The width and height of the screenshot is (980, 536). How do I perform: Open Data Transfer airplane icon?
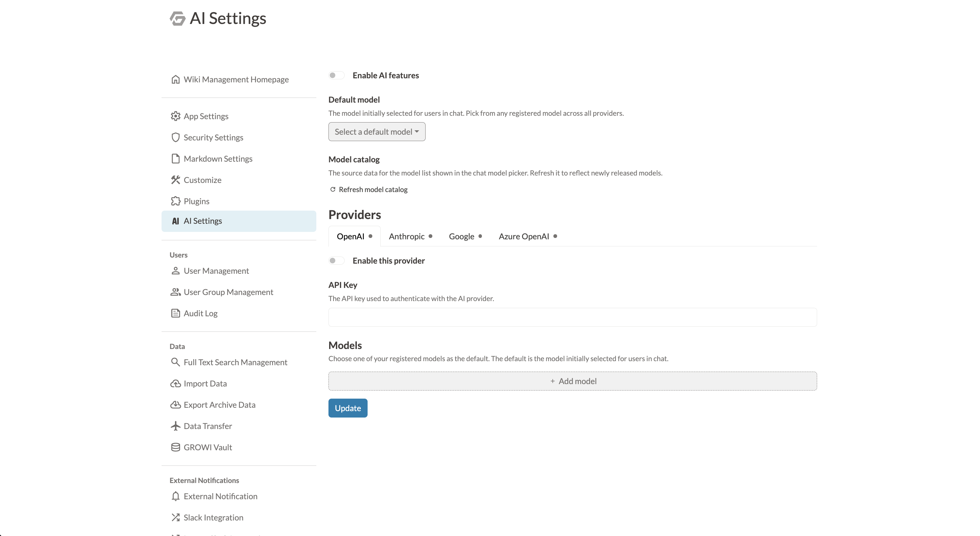pyautogui.click(x=175, y=426)
